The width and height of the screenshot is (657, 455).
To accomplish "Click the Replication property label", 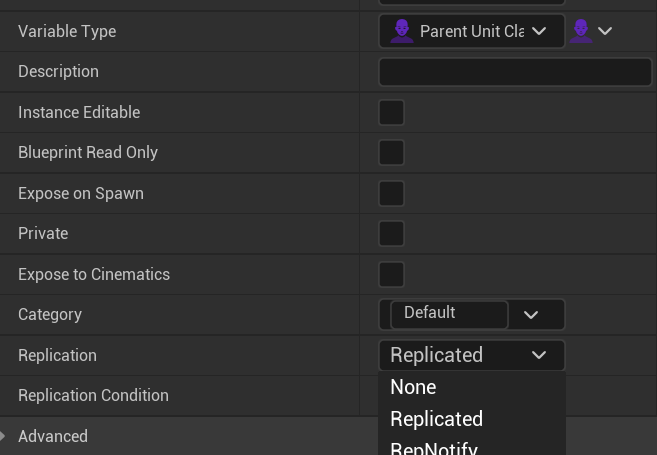I will click(57, 355).
